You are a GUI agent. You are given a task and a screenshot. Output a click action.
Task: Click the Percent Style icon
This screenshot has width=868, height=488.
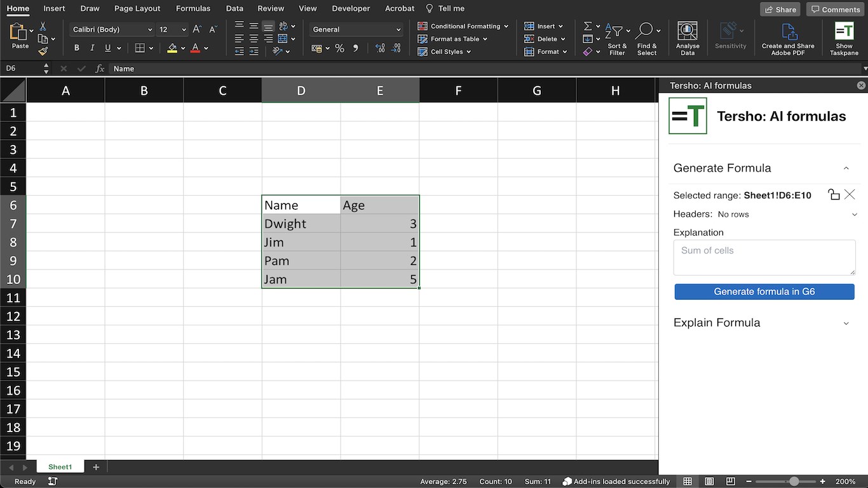coord(339,48)
